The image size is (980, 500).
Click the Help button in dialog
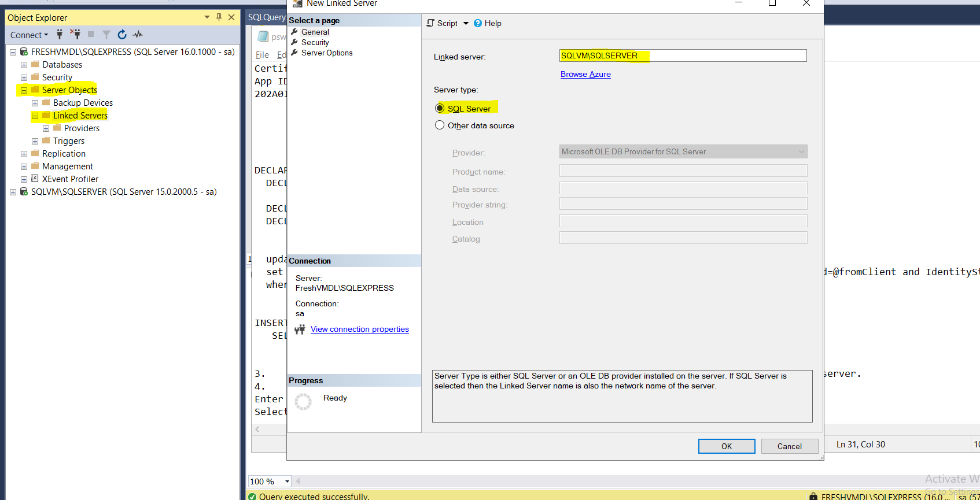point(488,23)
